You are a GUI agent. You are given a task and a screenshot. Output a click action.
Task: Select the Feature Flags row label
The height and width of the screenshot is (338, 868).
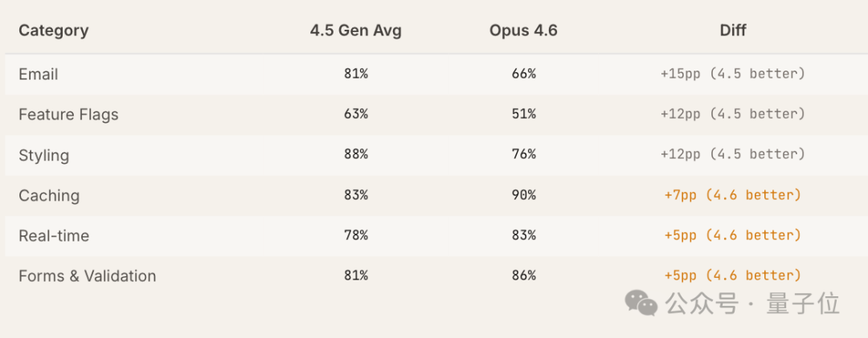[x=68, y=115]
